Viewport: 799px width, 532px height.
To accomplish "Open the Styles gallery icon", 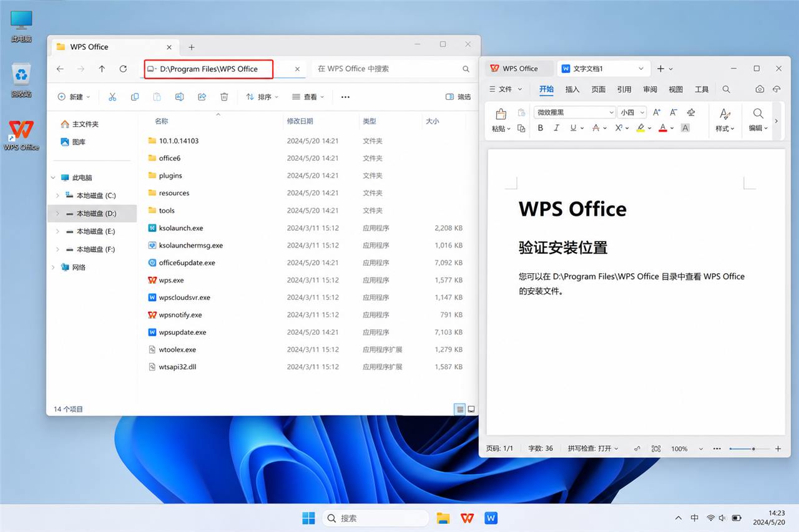I will [725, 114].
